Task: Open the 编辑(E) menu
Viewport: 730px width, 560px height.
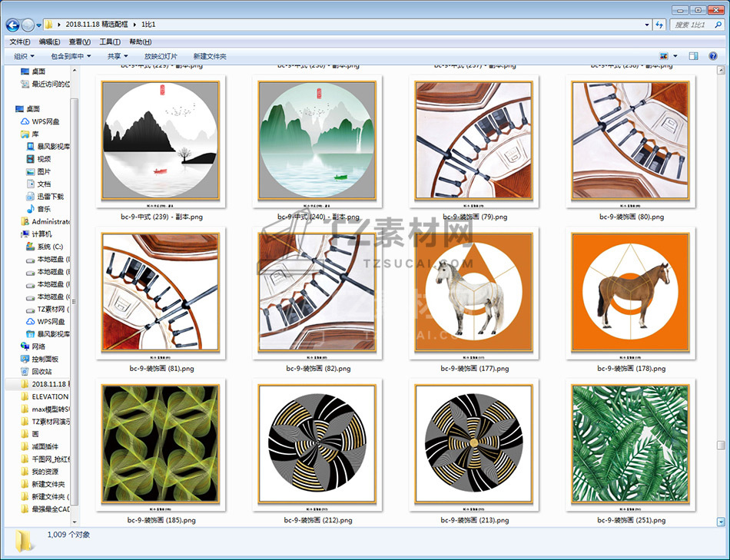Action: (49, 42)
